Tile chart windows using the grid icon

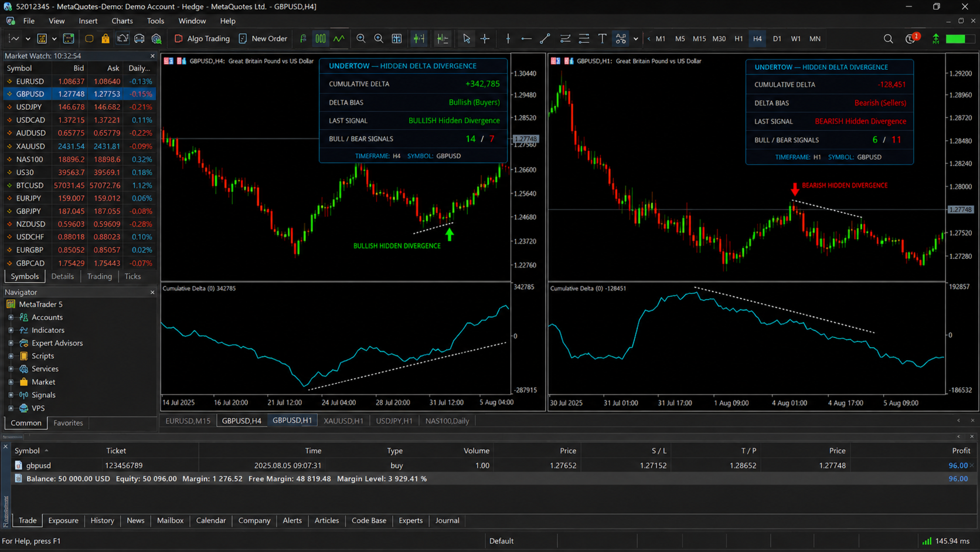tap(397, 39)
